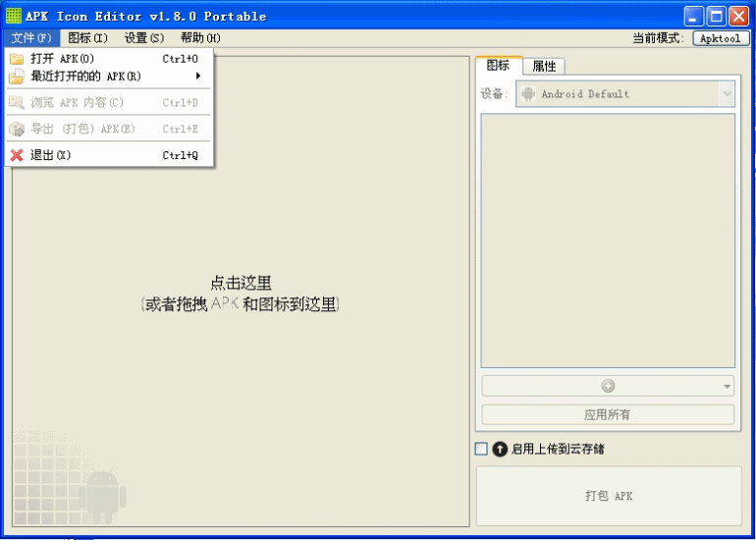Click the package icon beside 导出 (打包) APK

pyautogui.click(x=17, y=129)
